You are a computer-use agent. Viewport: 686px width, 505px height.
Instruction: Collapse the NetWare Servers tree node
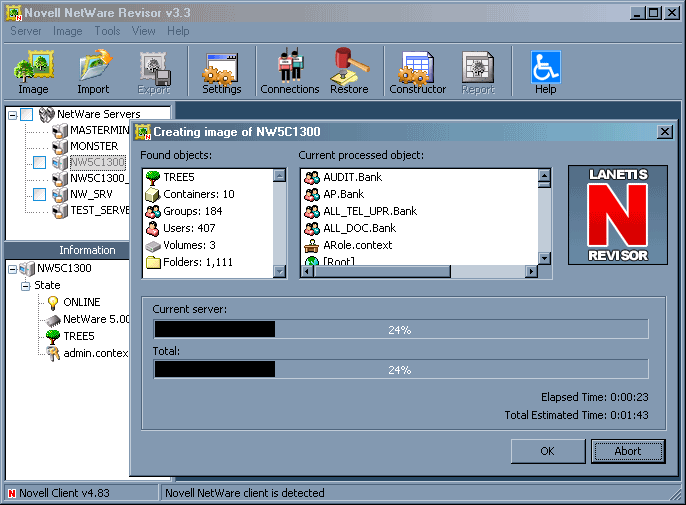coord(13,116)
